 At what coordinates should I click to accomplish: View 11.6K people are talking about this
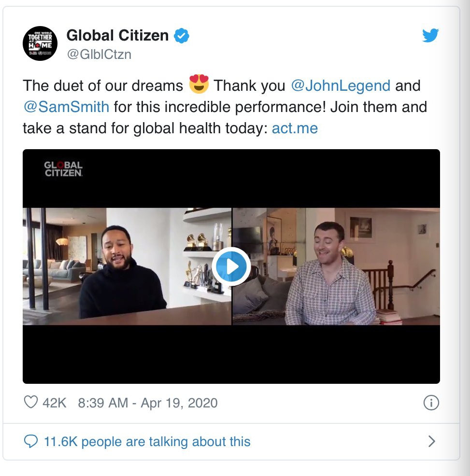(x=147, y=441)
